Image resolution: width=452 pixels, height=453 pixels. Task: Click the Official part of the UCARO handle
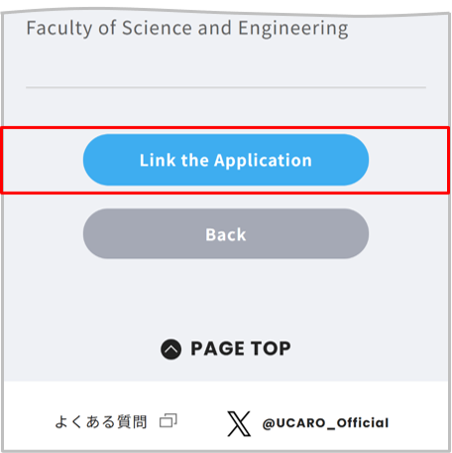click(x=363, y=423)
